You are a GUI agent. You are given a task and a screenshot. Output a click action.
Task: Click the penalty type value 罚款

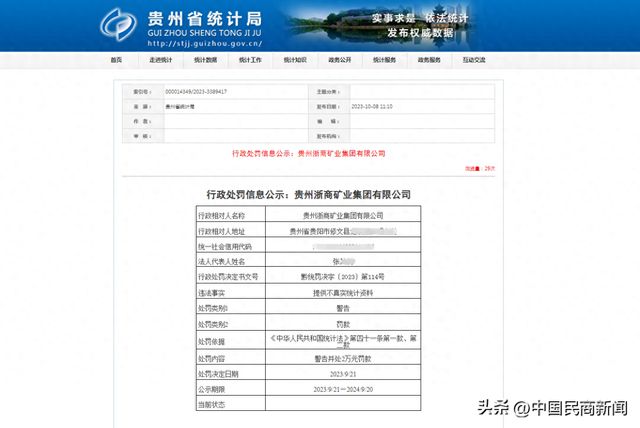pyautogui.click(x=343, y=324)
